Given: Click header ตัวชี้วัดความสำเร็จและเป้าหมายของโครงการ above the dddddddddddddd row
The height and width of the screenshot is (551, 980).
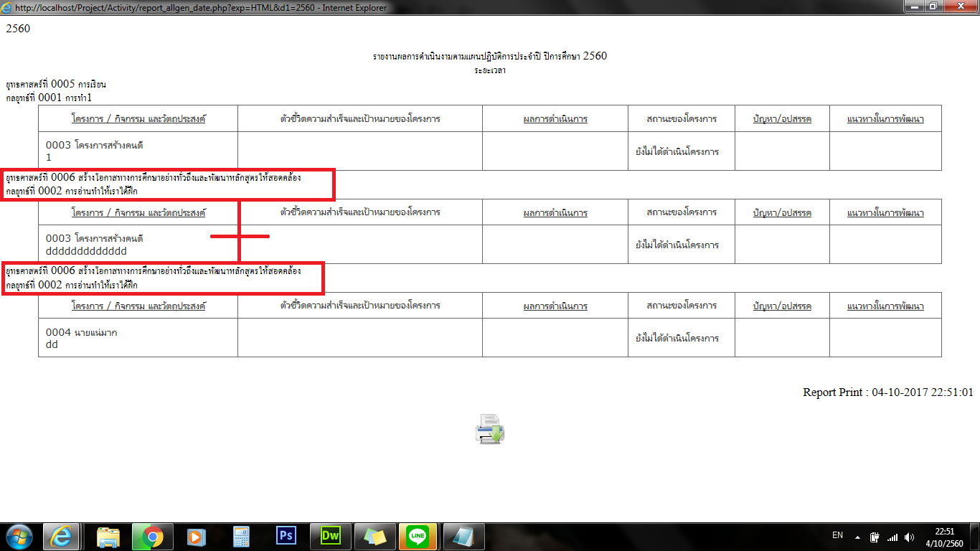Looking at the screenshot, I should click(x=360, y=212).
